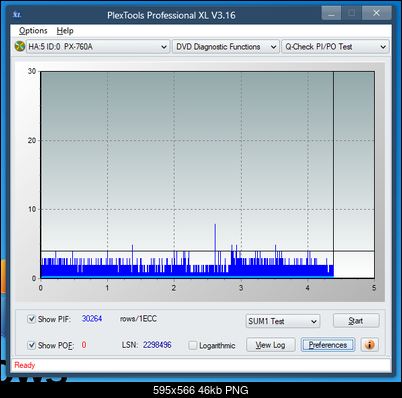Click the orange info icon button
The height and width of the screenshot is (398, 402).
pos(369,345)
